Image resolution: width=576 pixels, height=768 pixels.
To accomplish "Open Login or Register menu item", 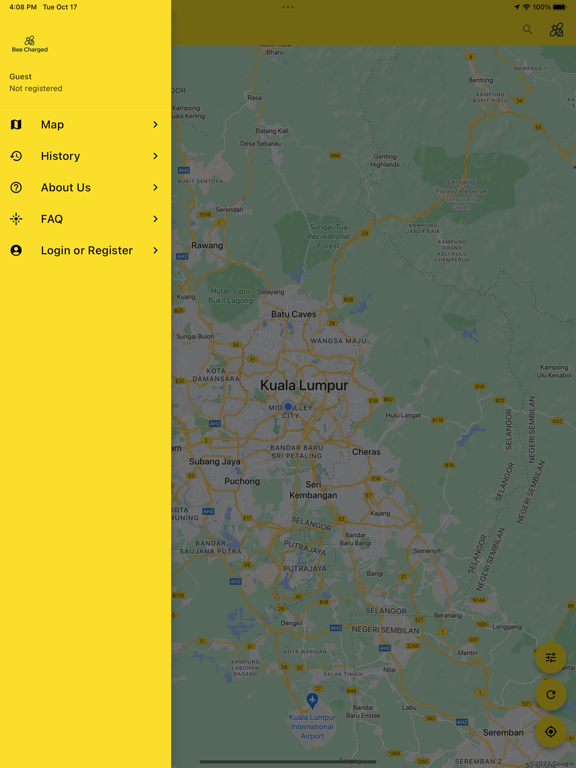I will 86,250.
